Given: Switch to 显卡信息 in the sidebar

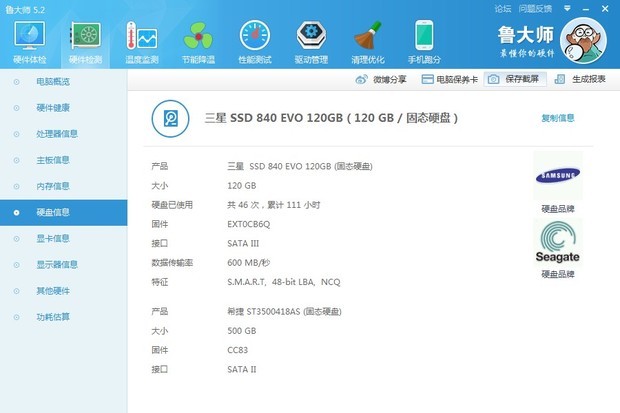Looking at the screenshot, I should coord(52,238).
